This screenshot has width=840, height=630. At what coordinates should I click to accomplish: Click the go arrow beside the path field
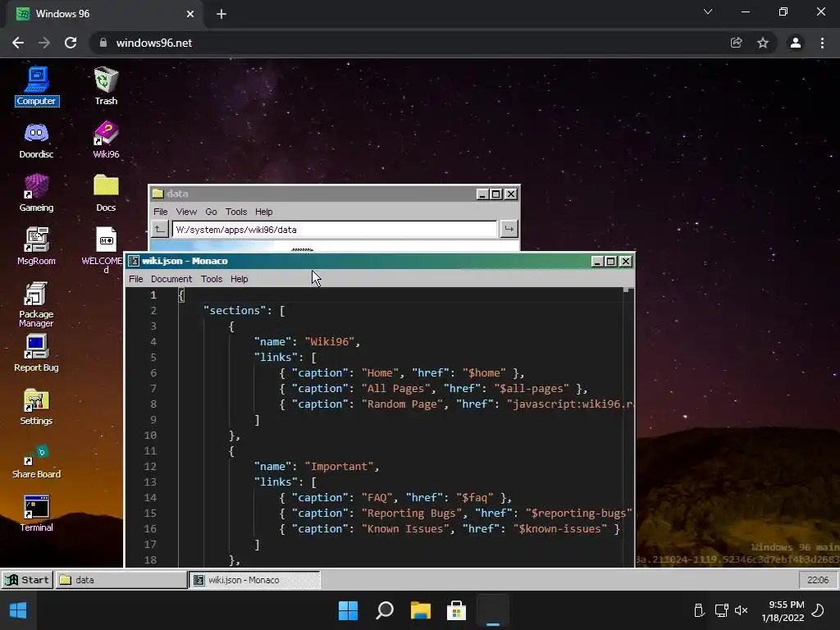click(x=509, y=230)
